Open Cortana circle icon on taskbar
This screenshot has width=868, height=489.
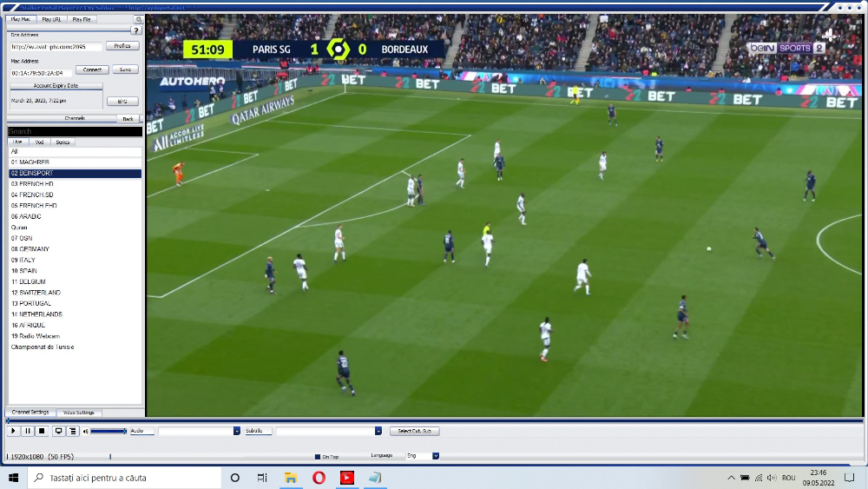234,478
